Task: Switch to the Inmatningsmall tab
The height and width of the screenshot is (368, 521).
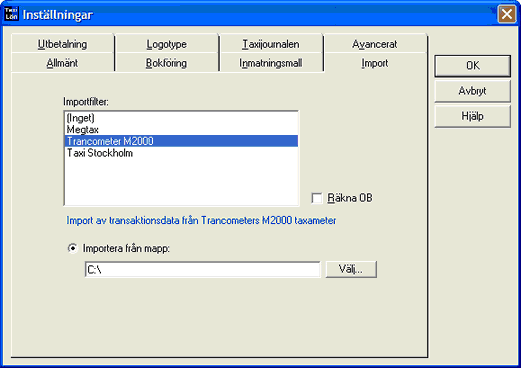Action: click(271, 63)
